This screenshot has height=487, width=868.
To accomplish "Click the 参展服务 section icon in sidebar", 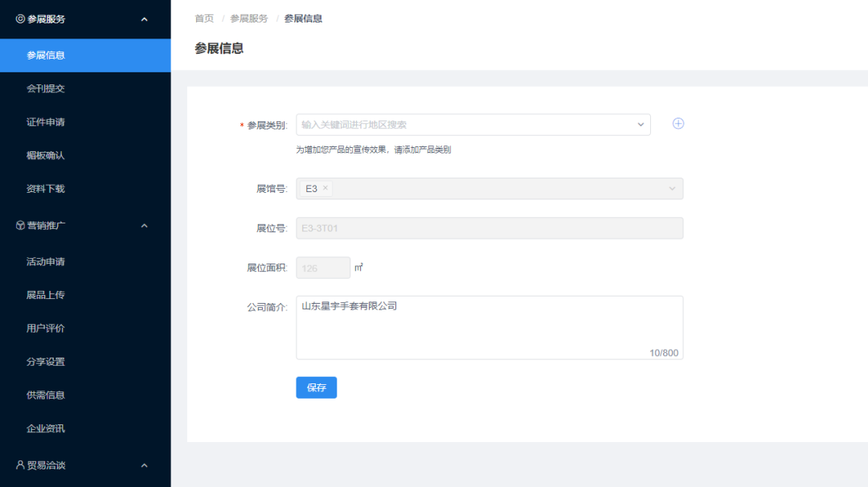I will 20,18.
